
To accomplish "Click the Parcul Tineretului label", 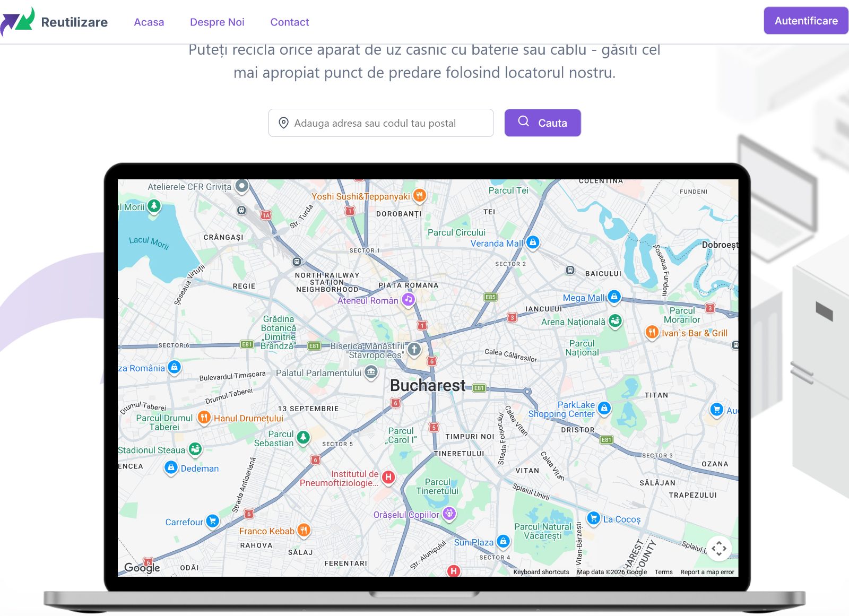I will (437, 487).
